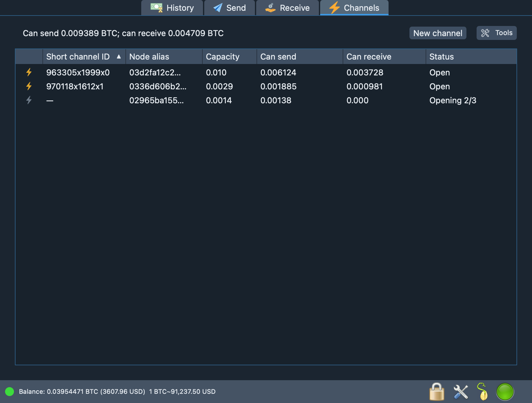Click the Receive tab hand icon
The image size is (532, 403).
pos(270,8)
